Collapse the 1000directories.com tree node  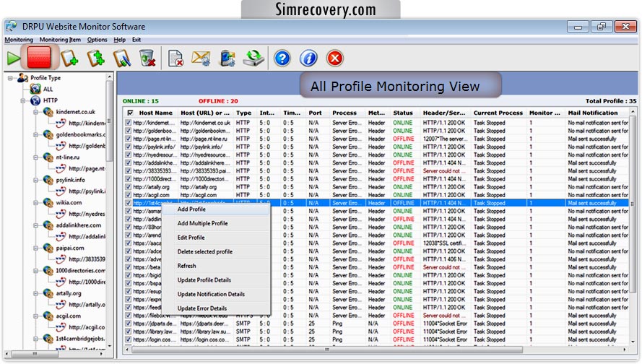pyautogui.click(x=36, y=271)
